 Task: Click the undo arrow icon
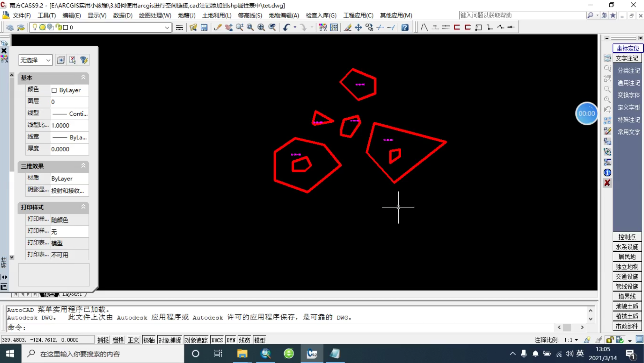pyautogui.click(x=286, y=27)
